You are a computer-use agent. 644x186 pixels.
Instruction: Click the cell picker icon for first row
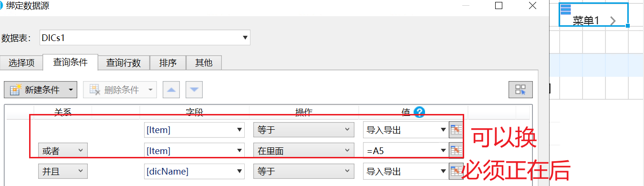click(456, 130)
